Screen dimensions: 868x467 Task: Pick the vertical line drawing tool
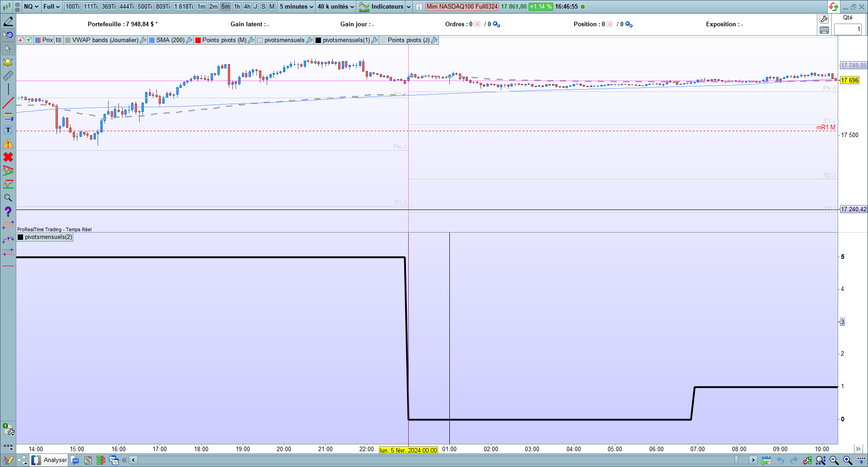(x=8, y=89)
